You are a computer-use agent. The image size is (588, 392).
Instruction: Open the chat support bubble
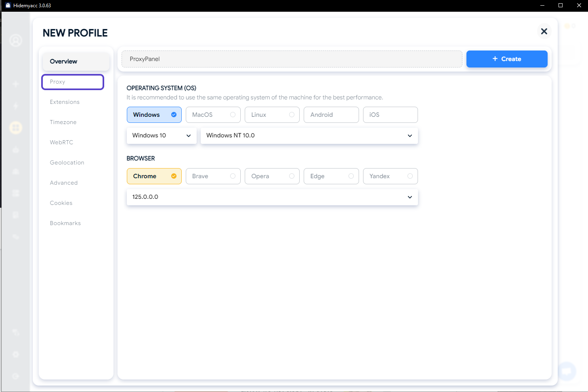pyautogui.click(x=567, y=371)
